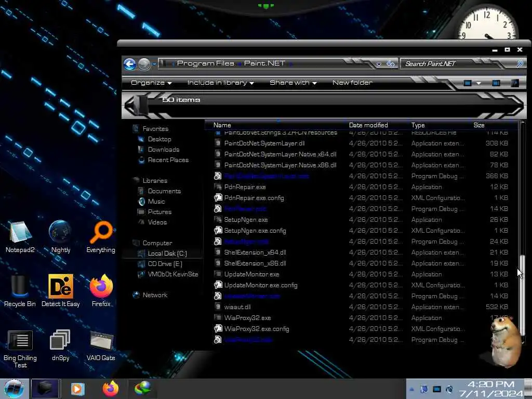Select VM0b0t KevinSite drive
This screenshot has height=399, width=532.
[173, 274]
